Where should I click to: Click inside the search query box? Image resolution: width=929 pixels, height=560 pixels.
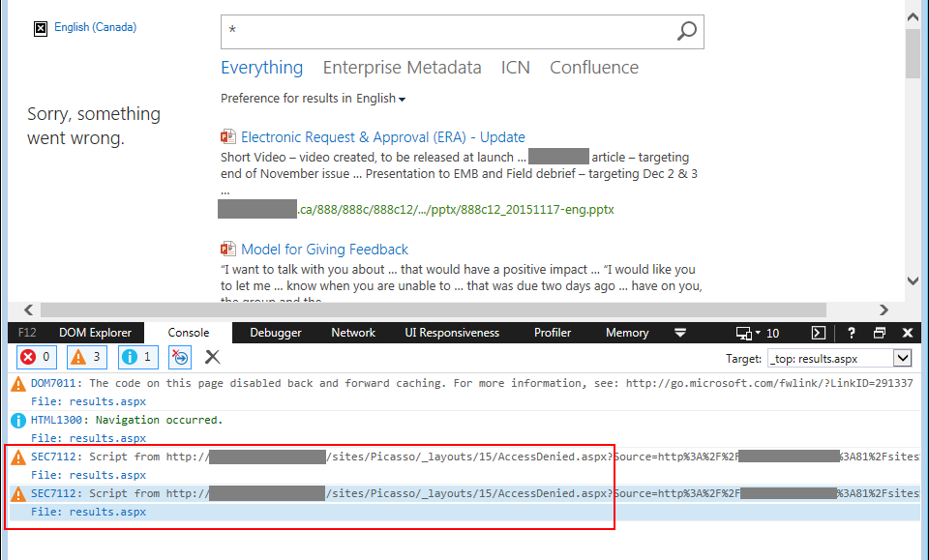(445, 31)
